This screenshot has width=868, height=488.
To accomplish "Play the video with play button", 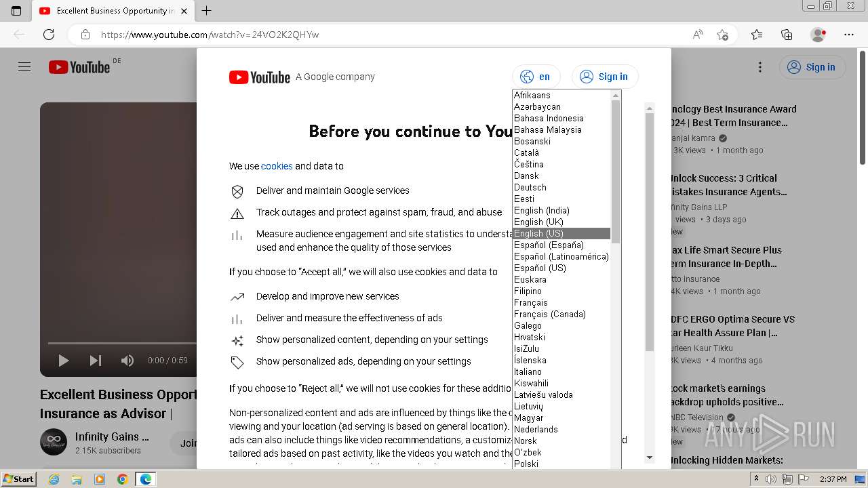I will click(x=64, y=361).
